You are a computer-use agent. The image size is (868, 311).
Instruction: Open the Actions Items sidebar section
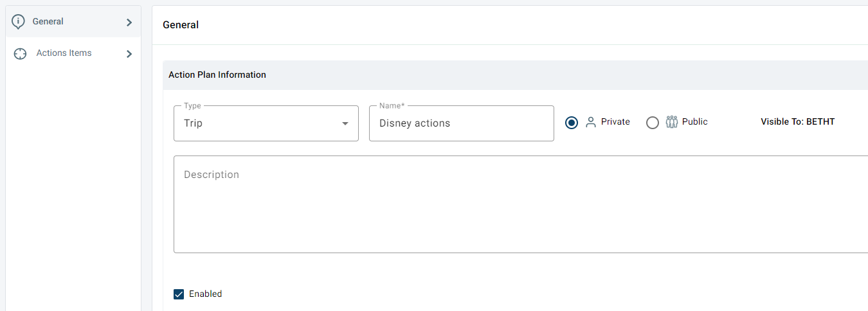tap(73, 53)
